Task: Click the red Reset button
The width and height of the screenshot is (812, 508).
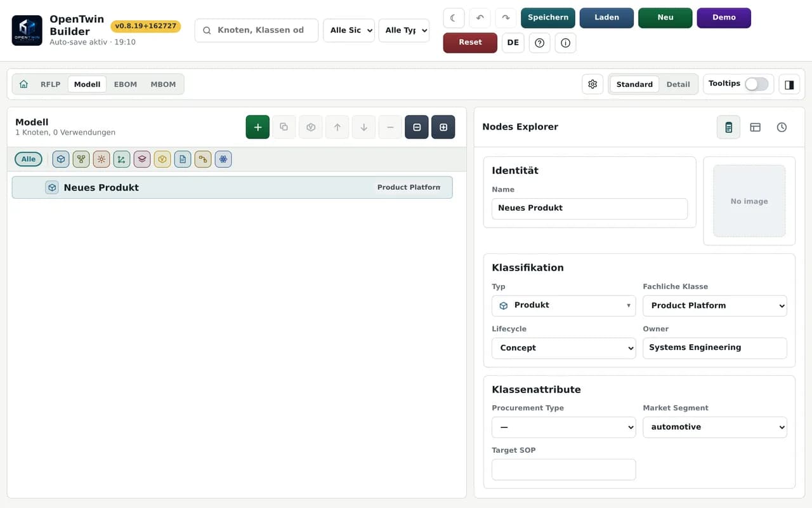Action: pyautogui.click(x=470, y=43)
